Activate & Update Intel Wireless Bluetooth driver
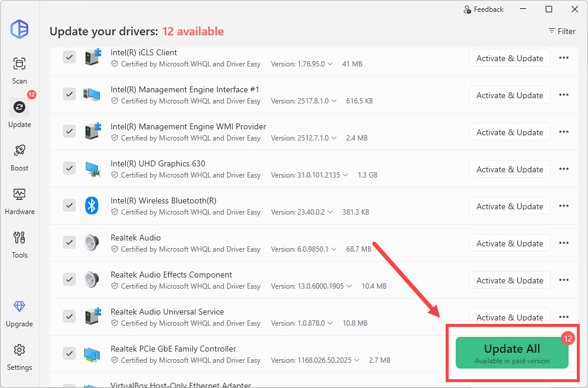The width and height of the screenshot is (588, 388). pos(509,206)
